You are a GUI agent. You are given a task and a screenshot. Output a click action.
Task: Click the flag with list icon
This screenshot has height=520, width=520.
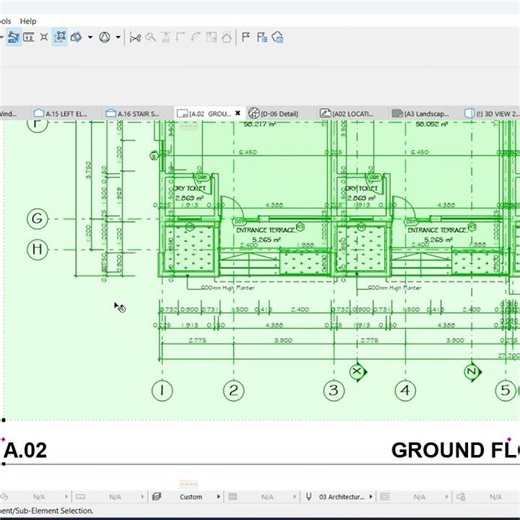262,37
